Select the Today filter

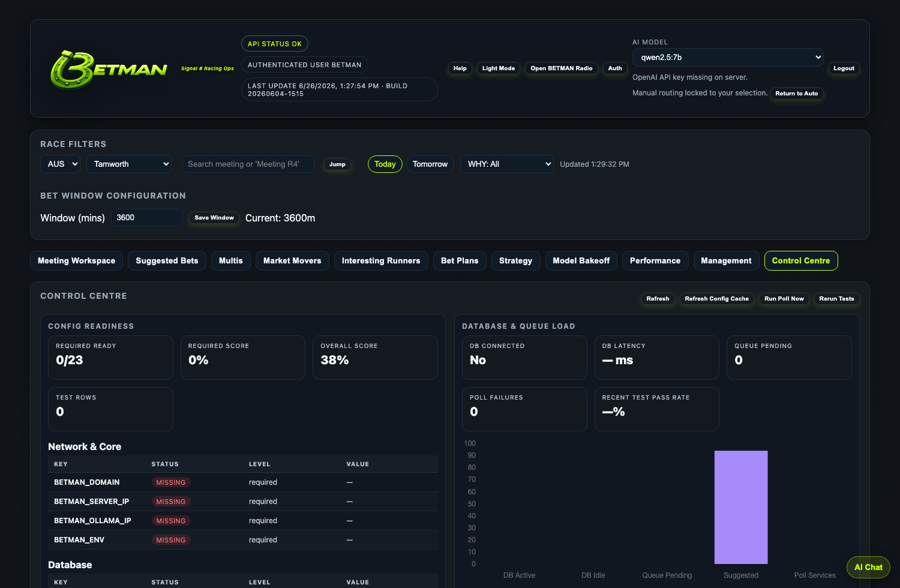tap(385, 164)
